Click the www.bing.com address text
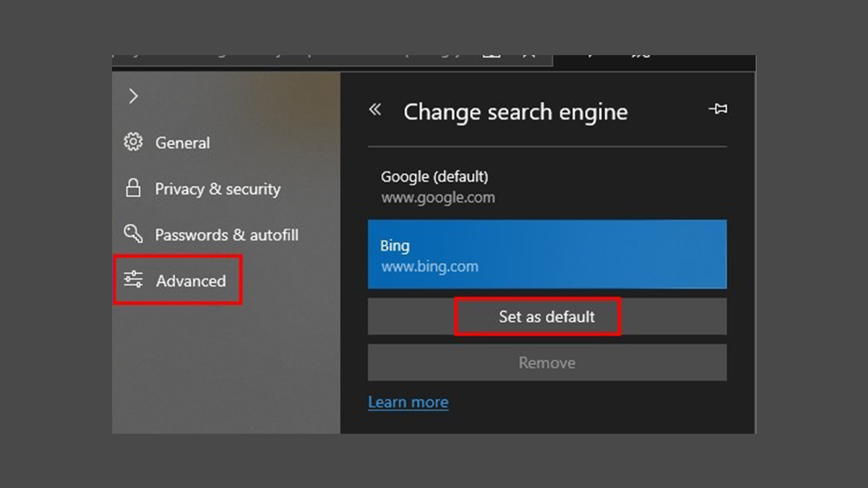This screenshot has height=488, width=868. point(429,267)
